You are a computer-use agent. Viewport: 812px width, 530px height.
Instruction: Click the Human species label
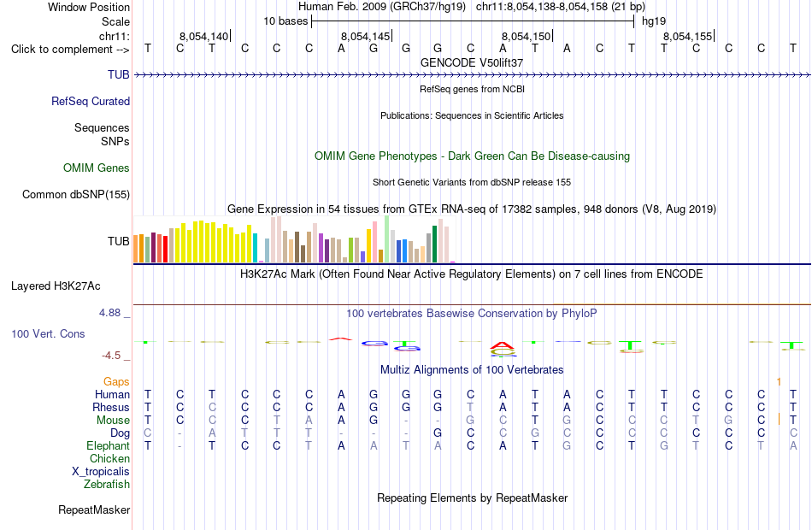112,395
